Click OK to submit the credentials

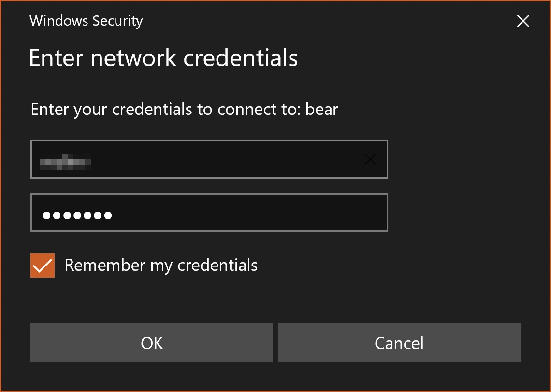pyautogui.click(x=152, y=343)
